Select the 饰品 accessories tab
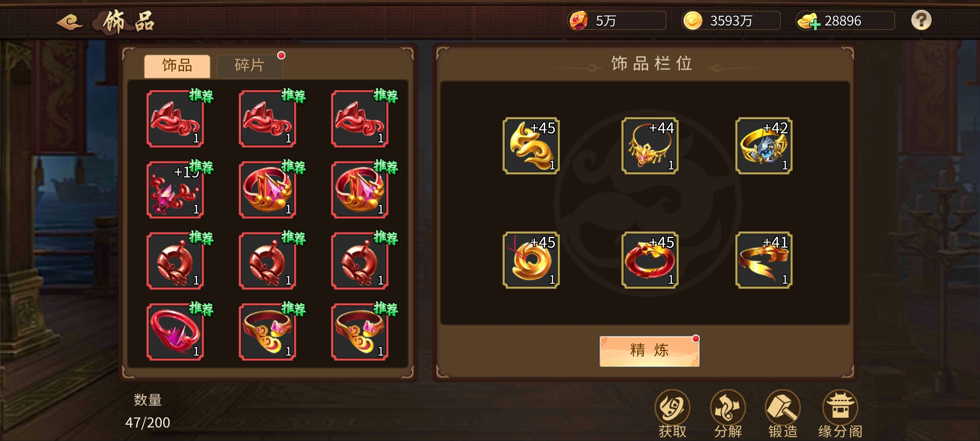The image size is (980, 441). click(x=177, y=66)
